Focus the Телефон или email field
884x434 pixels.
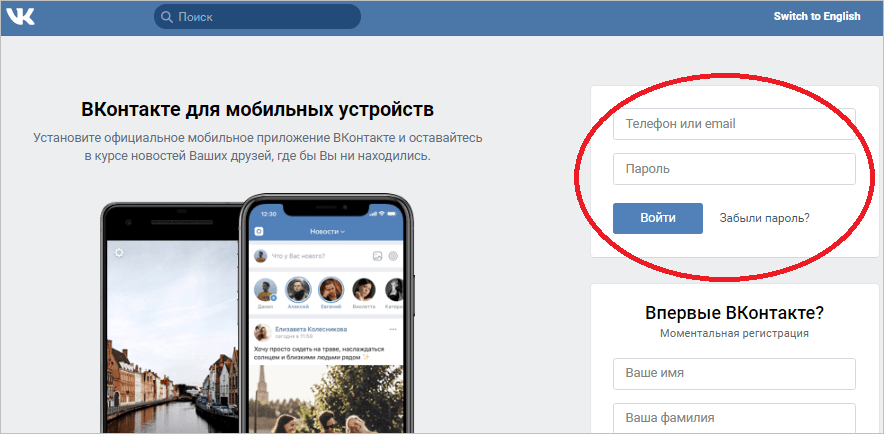coord(735,124)
